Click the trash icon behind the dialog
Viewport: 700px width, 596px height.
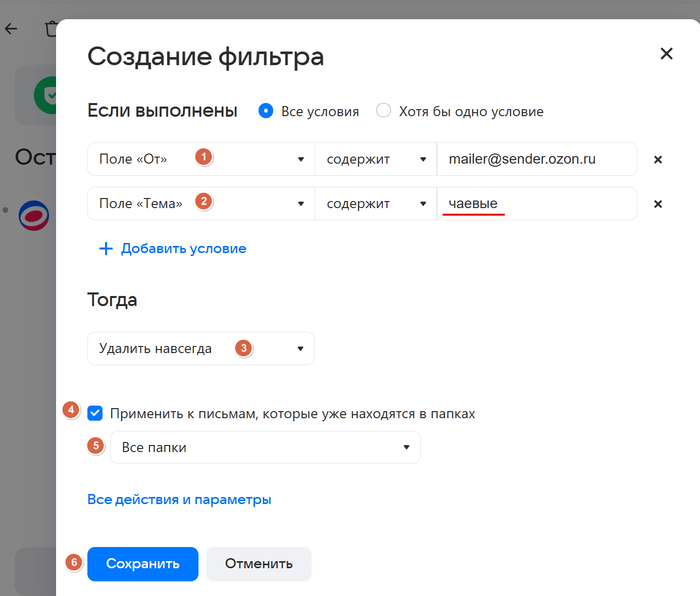pos(50,29)
